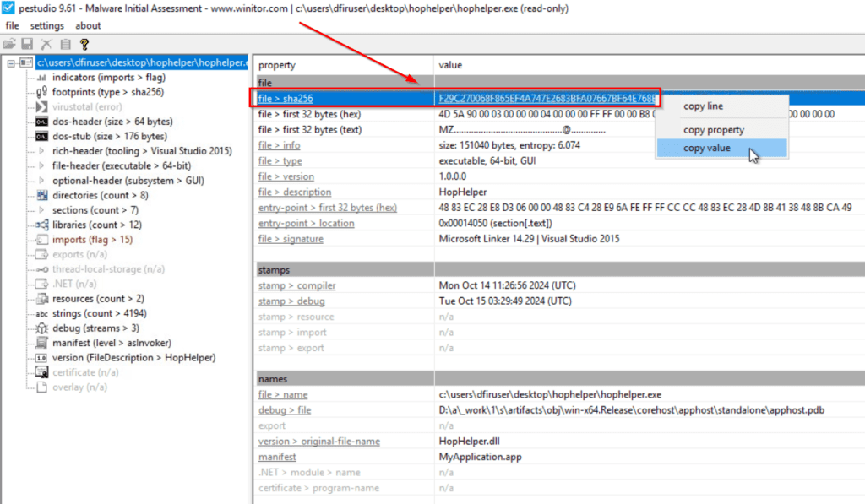This screenshot has width=865, height=504.
Task: Click the yellow question mark help icon
Action: point(84,44)
